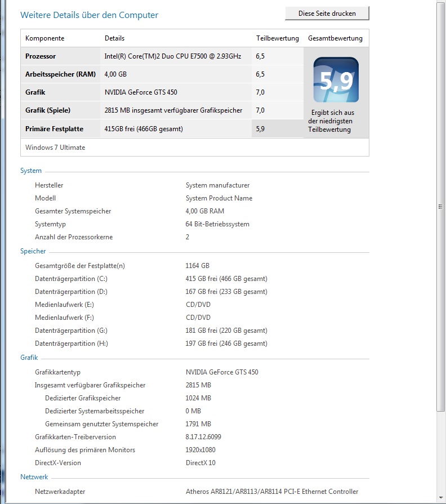Image resolution: width=446 pixels, height=504 pixels.
Task: Select '1791 MB' shared system memory value
Action: (x=198, y=424)
